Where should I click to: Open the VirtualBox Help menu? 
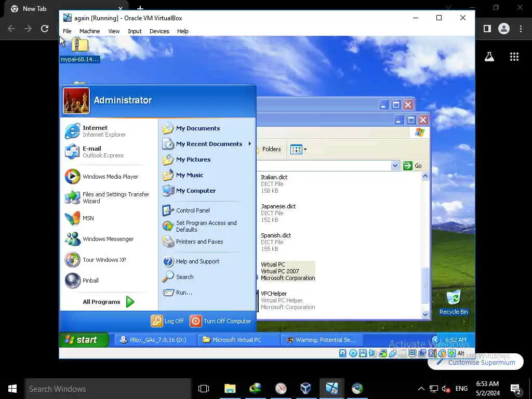point(182,31)
